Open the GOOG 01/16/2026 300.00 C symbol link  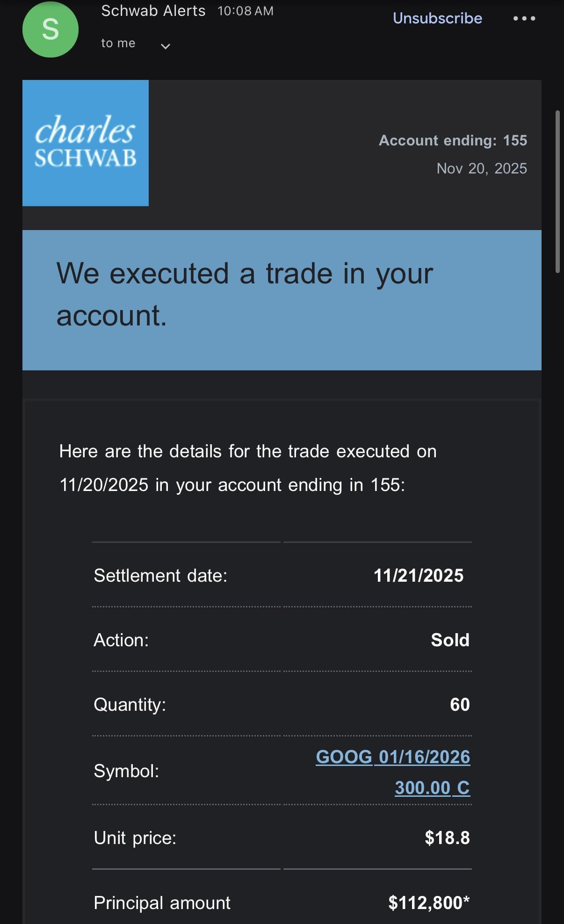point(393,772)
